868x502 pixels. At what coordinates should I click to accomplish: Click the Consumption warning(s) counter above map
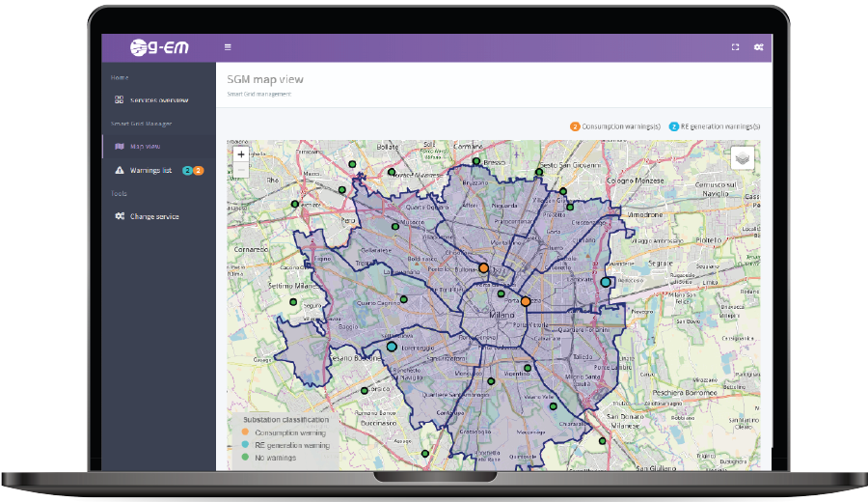pyautogui.click(x=615, y=126)
